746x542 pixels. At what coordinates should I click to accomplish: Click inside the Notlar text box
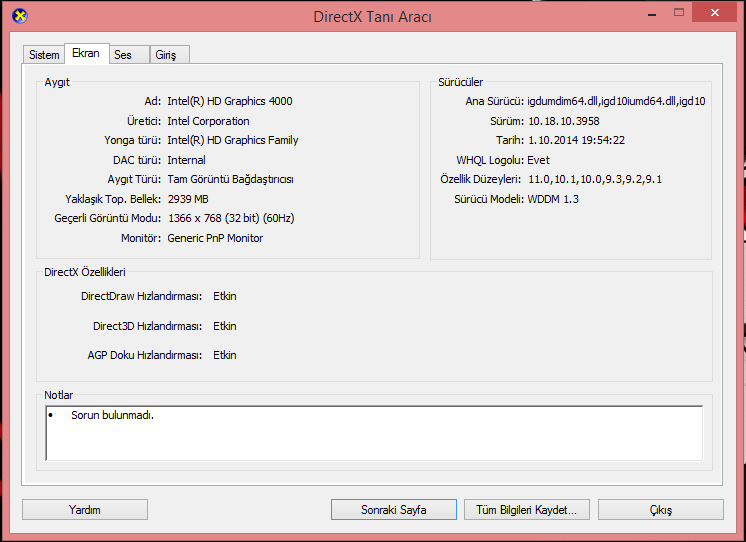pyautogui.click(x=374, y=433)
